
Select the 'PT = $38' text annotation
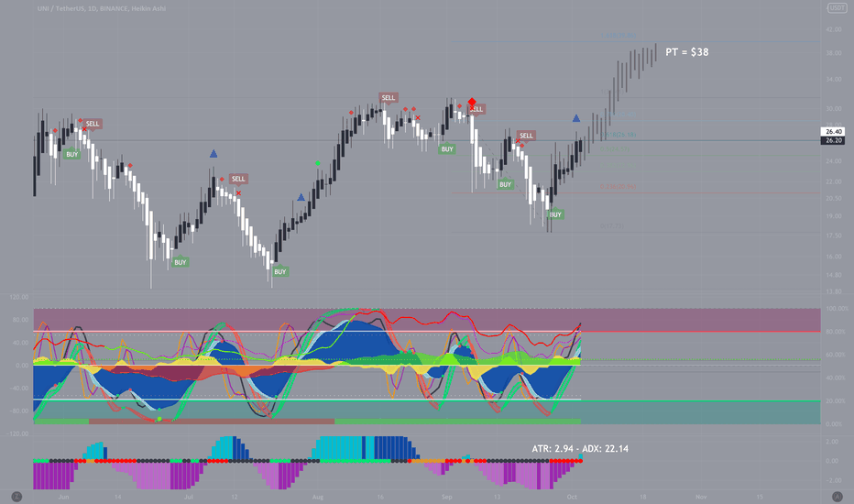(687, 52)
